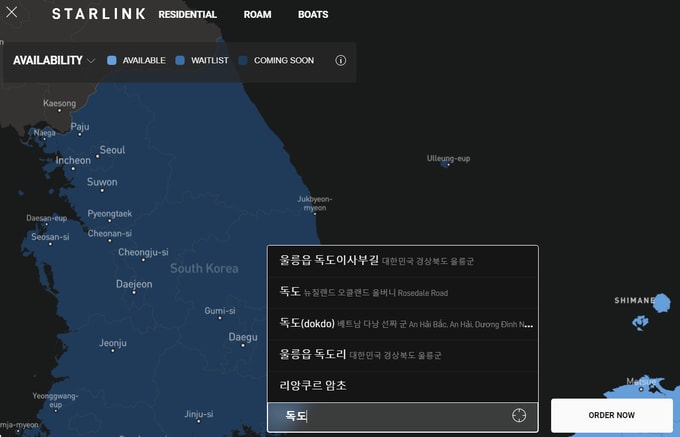680x437 pixels.
Task: Click Paju label on map
Action: [x=80, y=127]
